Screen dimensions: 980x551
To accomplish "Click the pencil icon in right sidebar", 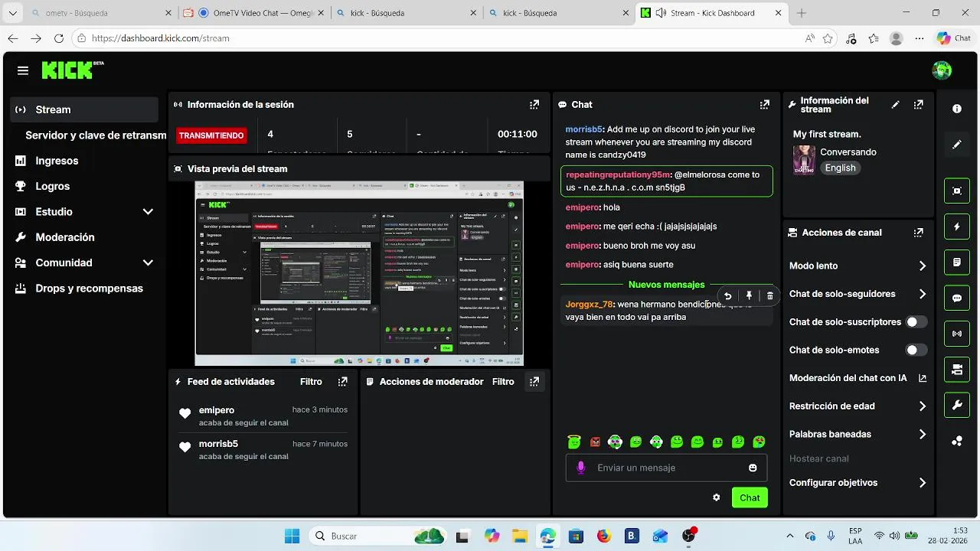I will 957,144.
